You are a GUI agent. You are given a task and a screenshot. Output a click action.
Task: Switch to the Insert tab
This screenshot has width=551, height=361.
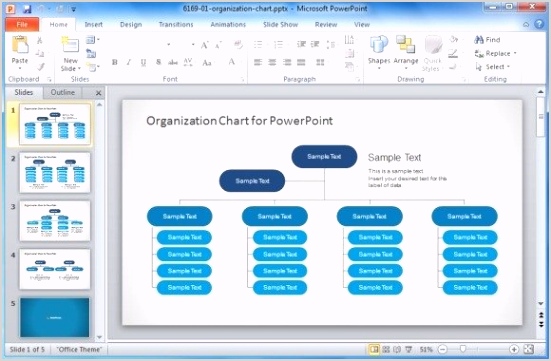coord(93,25)
